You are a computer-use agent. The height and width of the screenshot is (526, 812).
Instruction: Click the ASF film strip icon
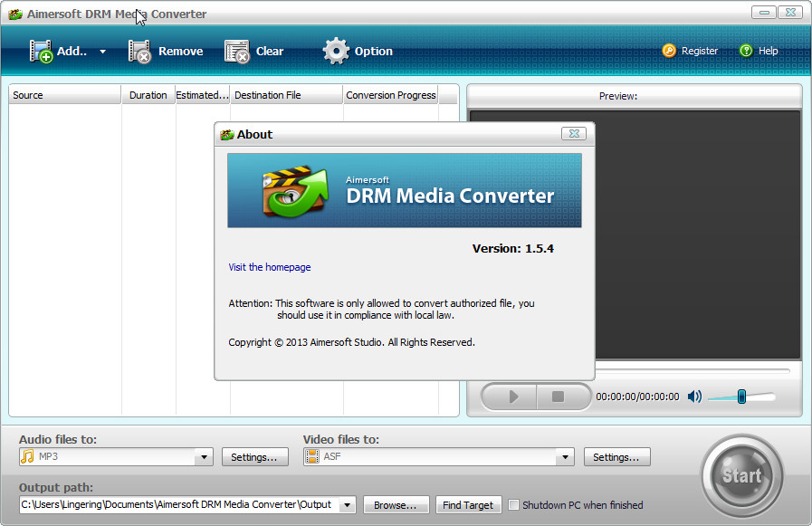click(x=311, y=456)
